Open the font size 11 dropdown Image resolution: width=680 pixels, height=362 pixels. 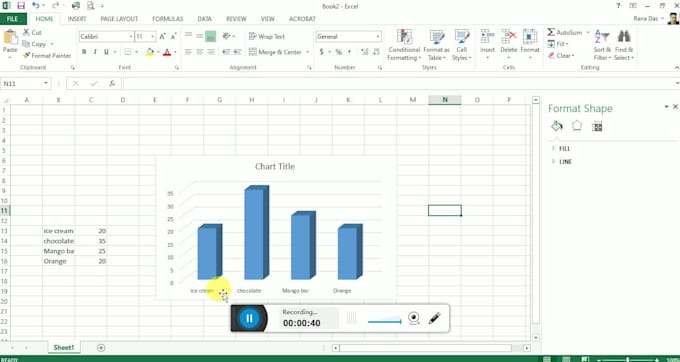153,37
